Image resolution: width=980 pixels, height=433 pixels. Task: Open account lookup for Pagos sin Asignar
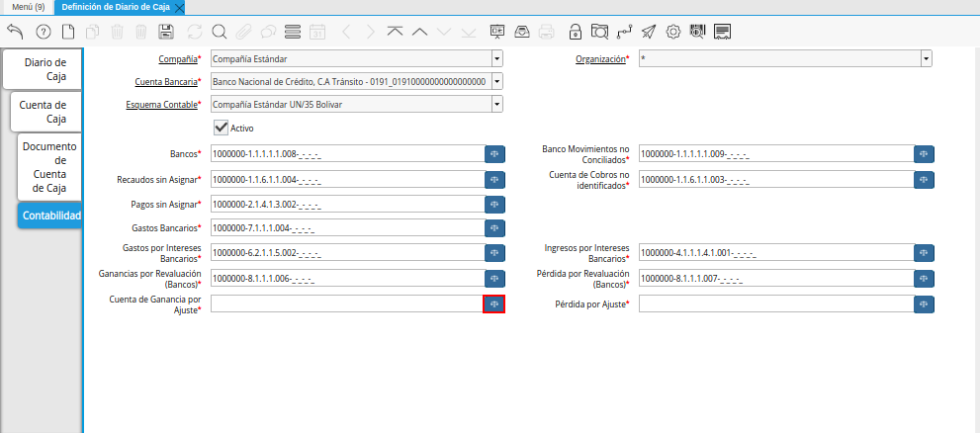click(494, 205)
